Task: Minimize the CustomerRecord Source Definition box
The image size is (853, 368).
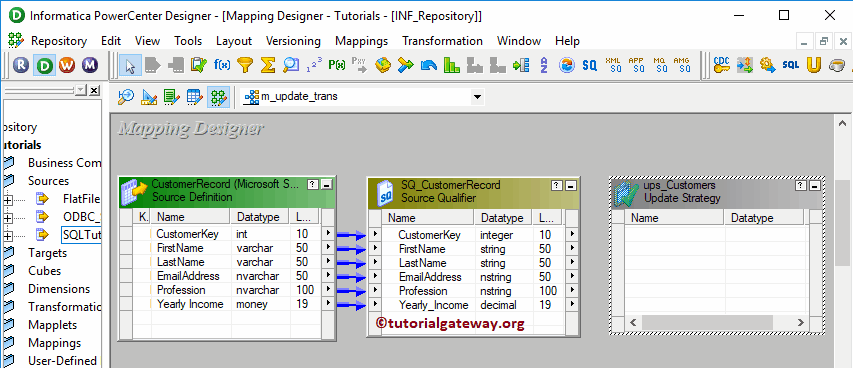Action: pos(327,185)
